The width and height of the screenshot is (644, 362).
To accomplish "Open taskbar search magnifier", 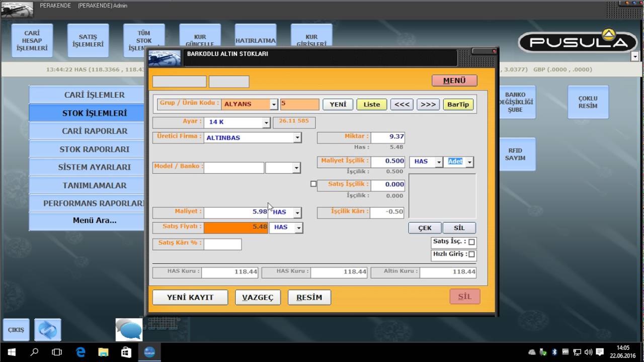I will (34, 352).
